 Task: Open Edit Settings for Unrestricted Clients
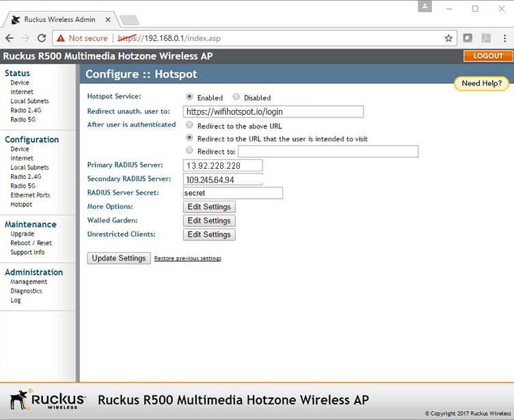point(209,235)
